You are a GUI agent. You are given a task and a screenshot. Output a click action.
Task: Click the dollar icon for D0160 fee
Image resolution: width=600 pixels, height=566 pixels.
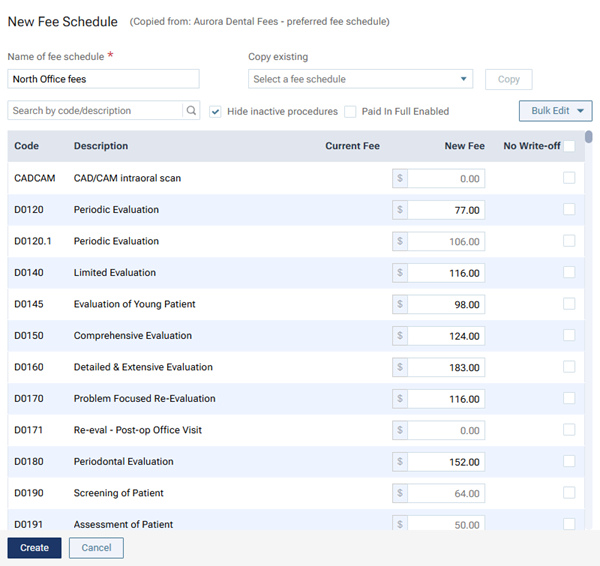pos(400,367)
